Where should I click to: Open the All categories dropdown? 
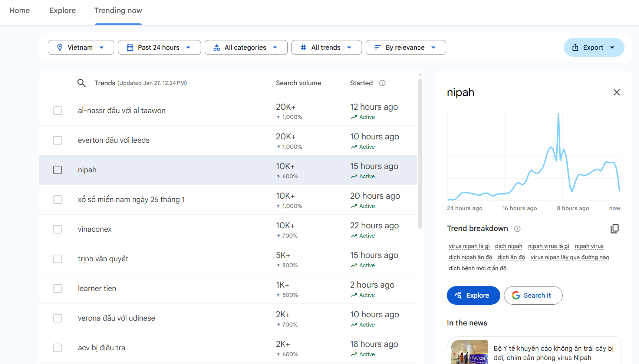click(246, 47)
